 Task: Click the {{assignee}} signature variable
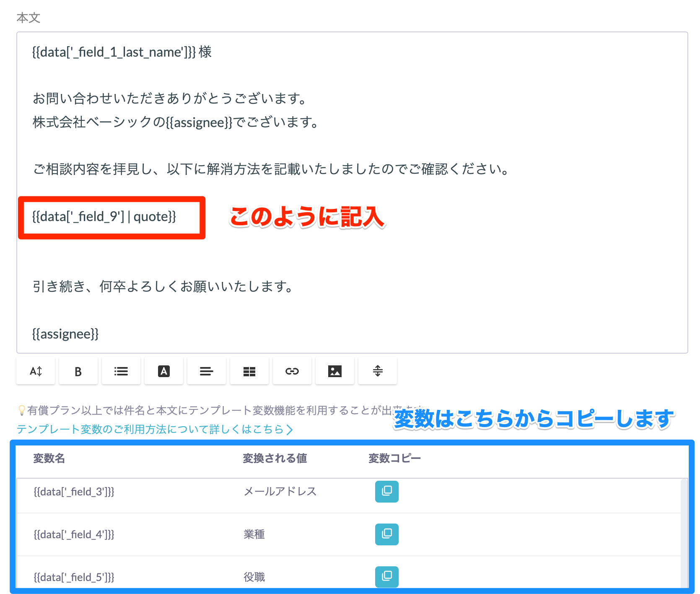65,333
